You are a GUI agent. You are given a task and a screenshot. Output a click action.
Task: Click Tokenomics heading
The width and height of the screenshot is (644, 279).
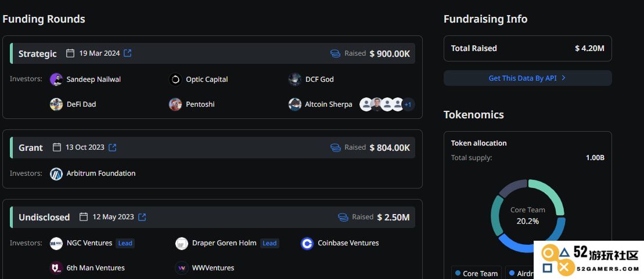(x=473, y=114)
